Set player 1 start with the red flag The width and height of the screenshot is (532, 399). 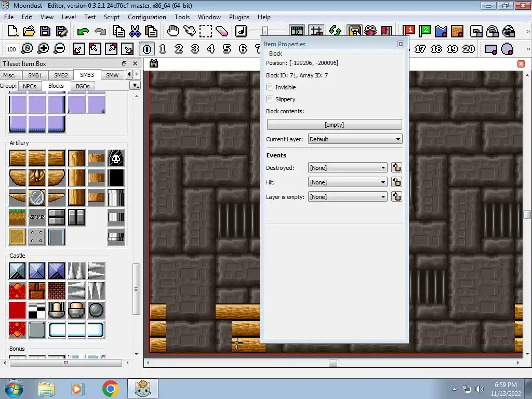click(x=409, y=31)
